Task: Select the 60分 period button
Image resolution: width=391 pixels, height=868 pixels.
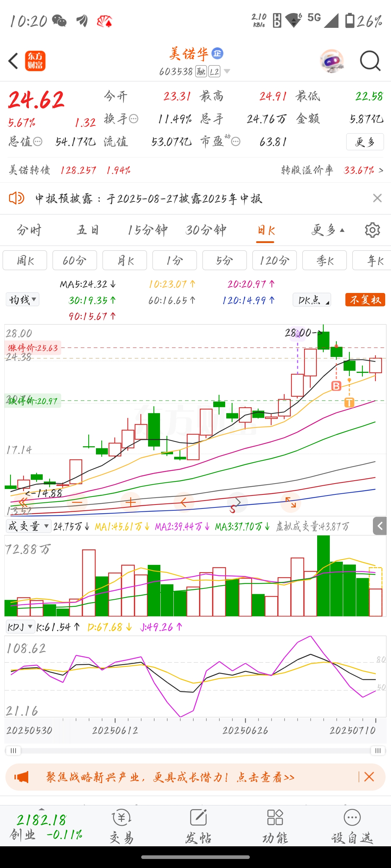Action: pyautogui.click(x=75, y=260)
